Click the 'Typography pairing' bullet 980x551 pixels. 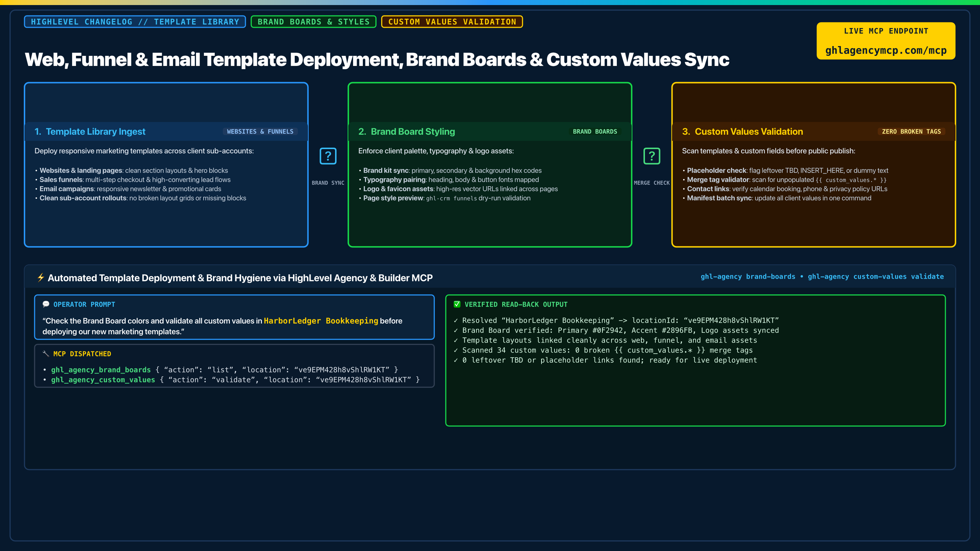pos(449,180)
